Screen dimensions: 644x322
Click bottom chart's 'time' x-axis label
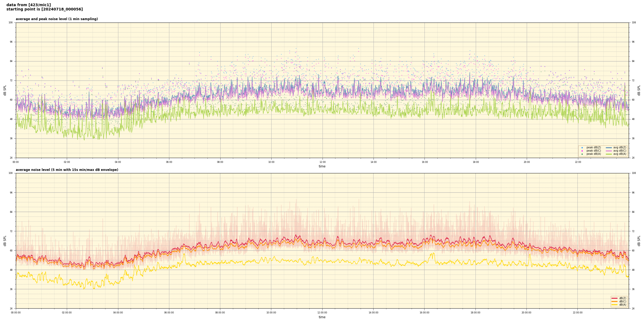coord(322,317)
